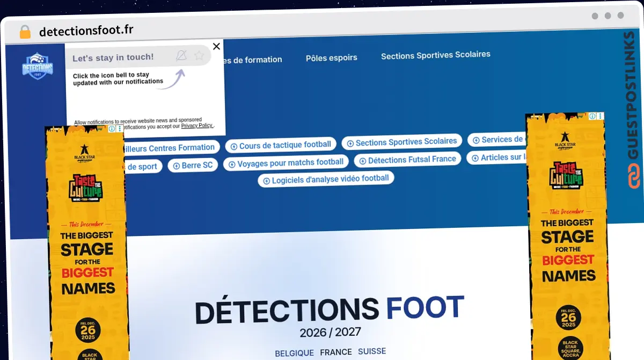Screen dimensions: 644x360
Task: Select the 'Articles sur' tag pill
Action: (x=497, y=157)
